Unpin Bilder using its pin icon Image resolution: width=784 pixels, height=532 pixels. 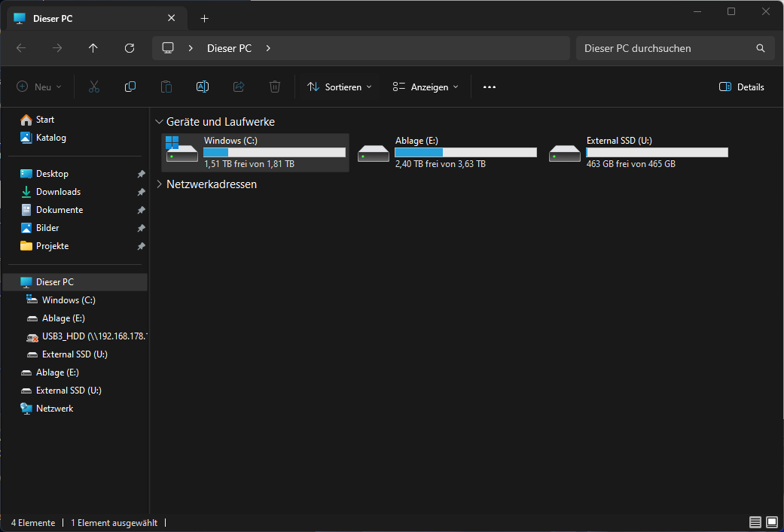click(141, 228)
